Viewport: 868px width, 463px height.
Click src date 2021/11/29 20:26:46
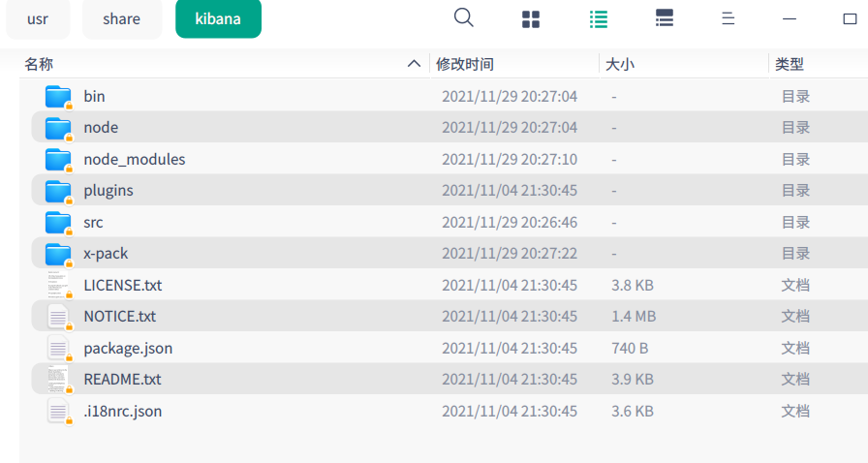click(510, 223)
